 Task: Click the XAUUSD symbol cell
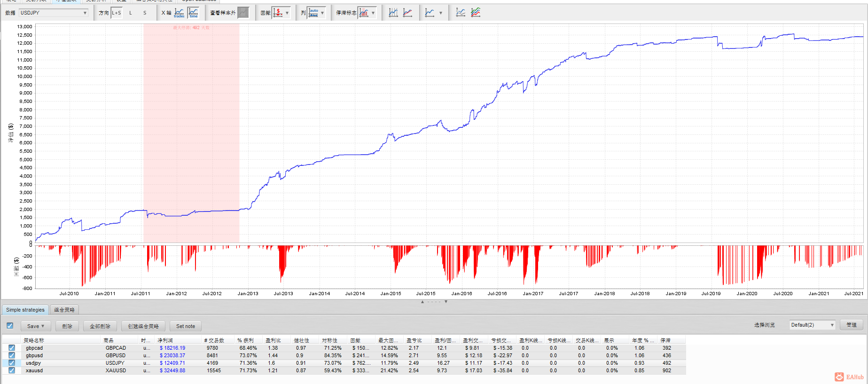click(x=116, y=371)
